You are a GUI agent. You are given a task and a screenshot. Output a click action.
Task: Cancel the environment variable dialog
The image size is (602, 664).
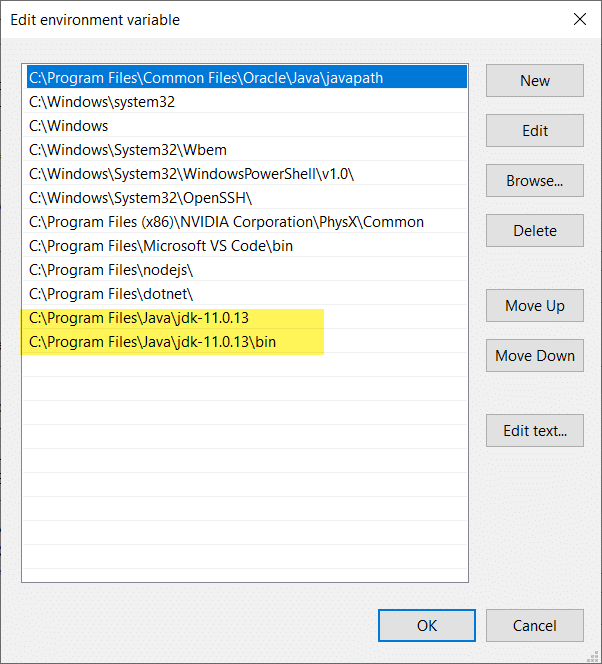[x=535, y=625]
